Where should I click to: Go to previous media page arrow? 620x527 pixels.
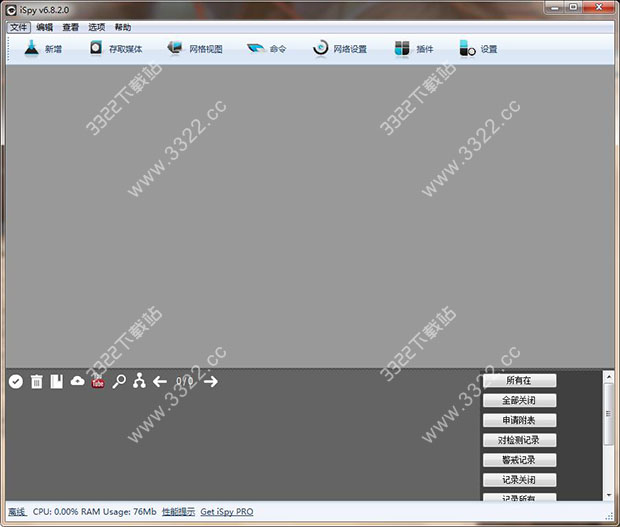[x=160, y=382]
